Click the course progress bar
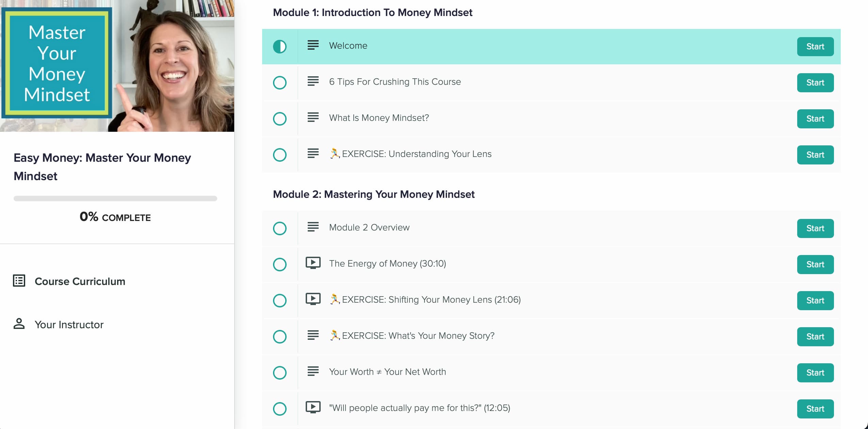The height and width of the screenshot is (429, 868). click(115, 198)
